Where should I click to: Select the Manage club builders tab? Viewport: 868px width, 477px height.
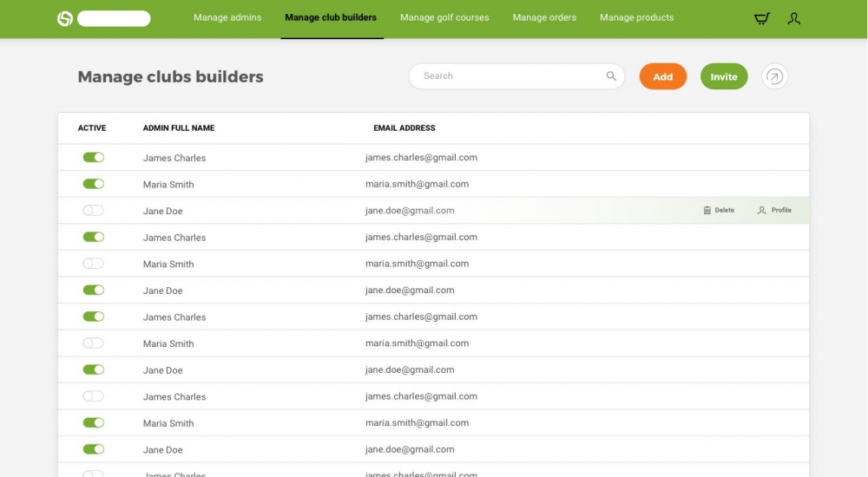(x=331, y=17)
